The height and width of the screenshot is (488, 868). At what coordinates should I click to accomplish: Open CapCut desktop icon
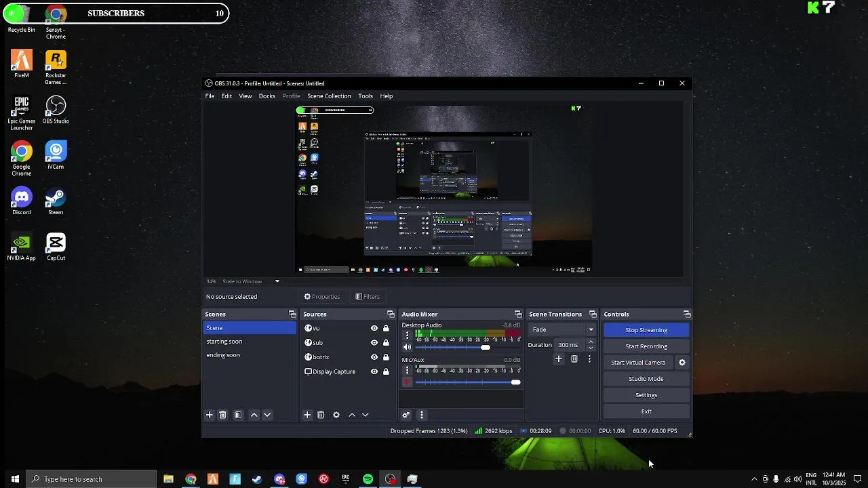click(56, 247)
